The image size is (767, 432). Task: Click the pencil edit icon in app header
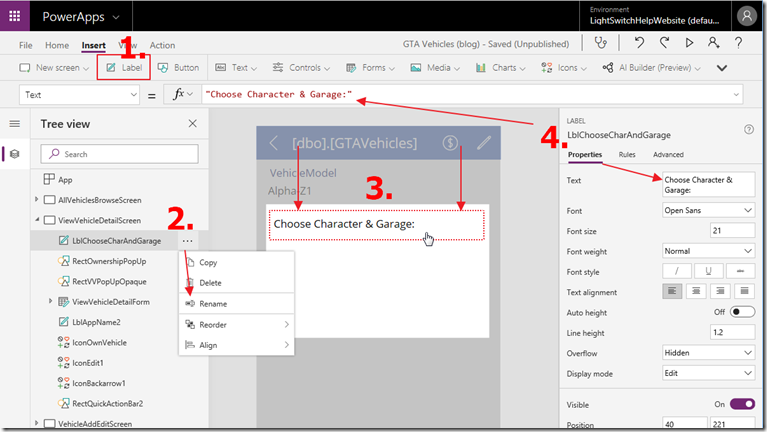pos(484,143)
